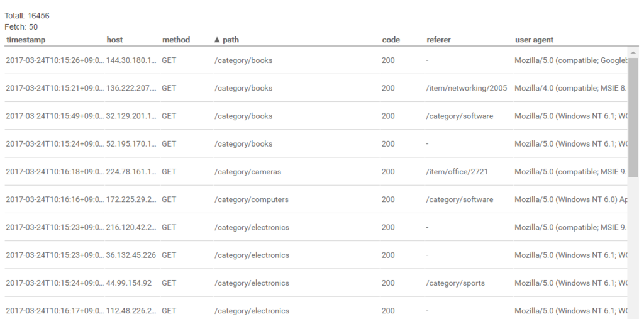Click the /item/office/2721 referer cell
Viewport: 644px width, 319px height.
[x=457, y=172]
